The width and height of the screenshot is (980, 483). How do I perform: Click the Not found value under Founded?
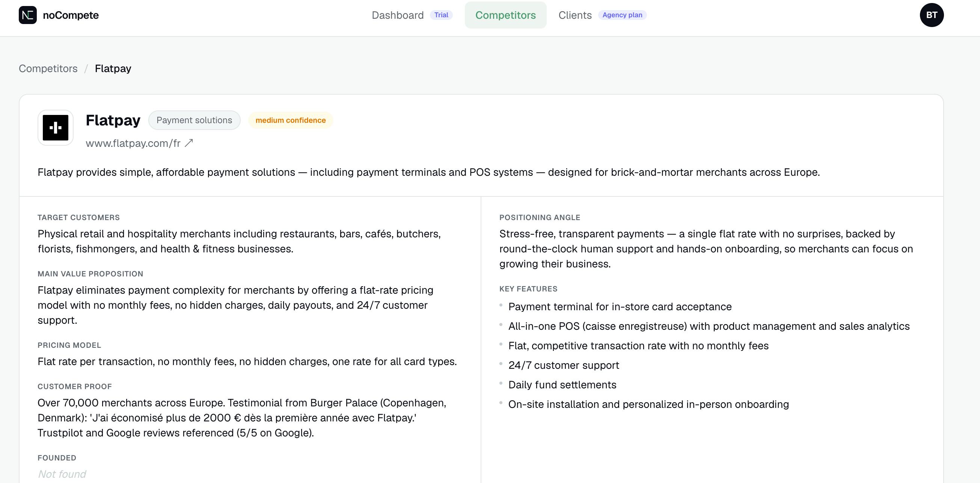(x=62, y=474)
